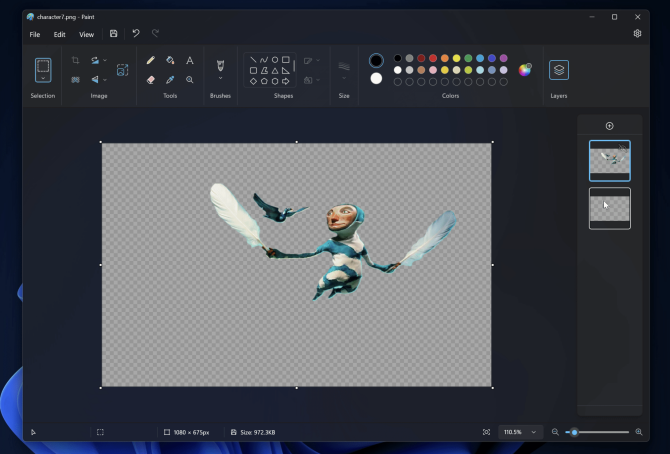Open the View menu
Viewport: 670px width, 454px height.
click(86, 35)
